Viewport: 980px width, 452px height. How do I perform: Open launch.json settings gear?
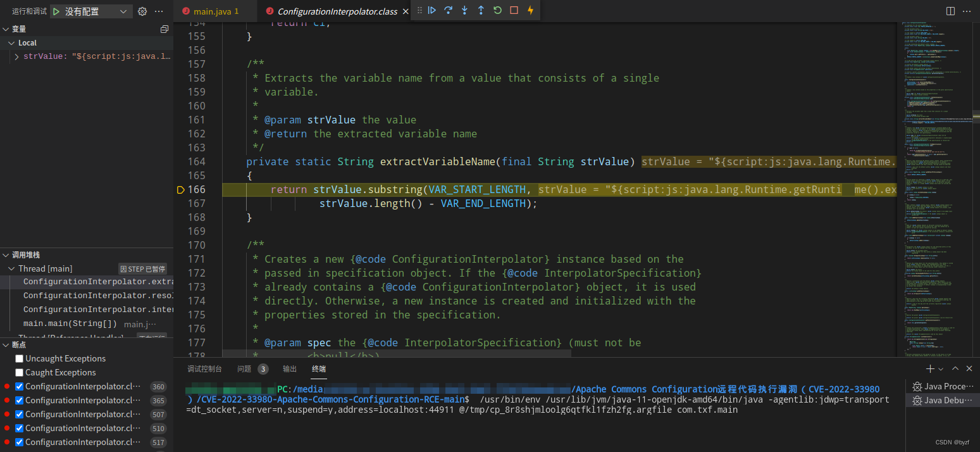(142, 11)
